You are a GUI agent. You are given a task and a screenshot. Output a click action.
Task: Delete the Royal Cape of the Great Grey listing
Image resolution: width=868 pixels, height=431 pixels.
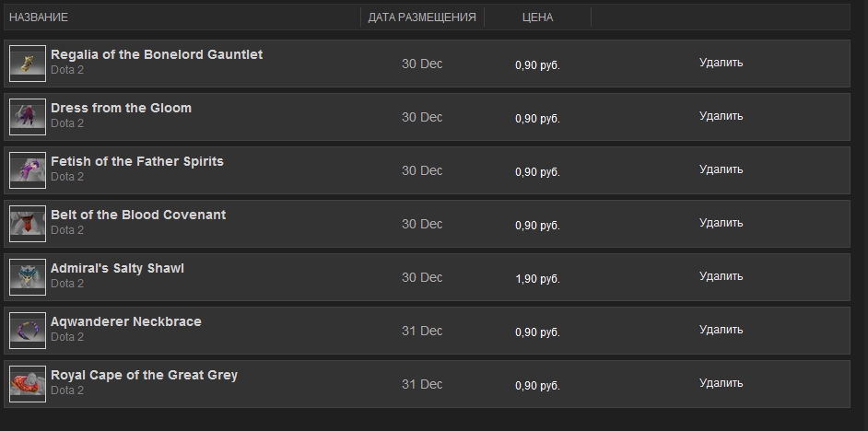[x=721, y=383]
